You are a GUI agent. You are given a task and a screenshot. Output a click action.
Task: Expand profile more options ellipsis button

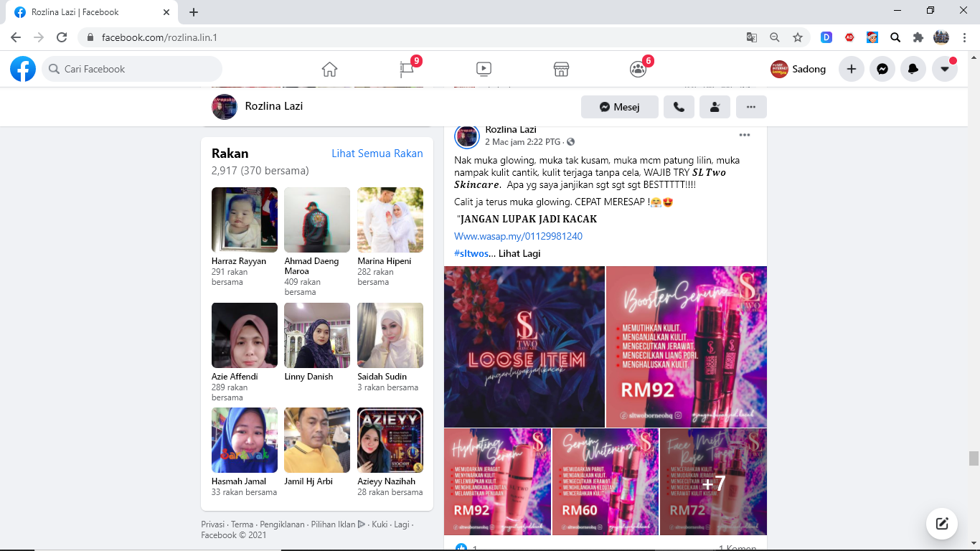click(x=751, y=107)
